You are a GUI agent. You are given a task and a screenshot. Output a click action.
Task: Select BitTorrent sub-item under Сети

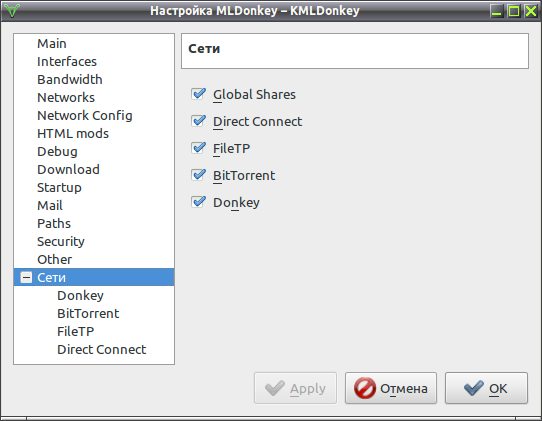coord(88,314)
